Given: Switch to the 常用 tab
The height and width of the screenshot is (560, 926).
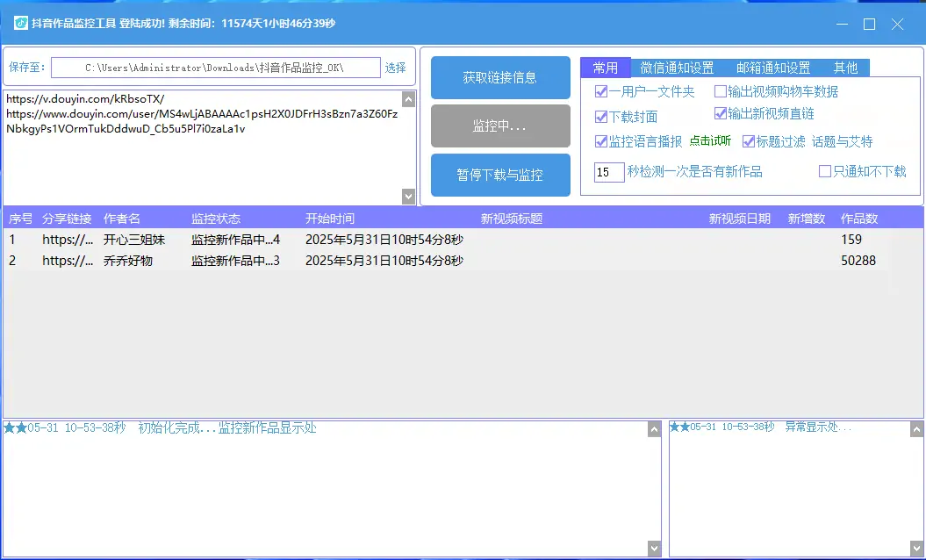Looking at the screenshot, I should click(x=606, y=68).
